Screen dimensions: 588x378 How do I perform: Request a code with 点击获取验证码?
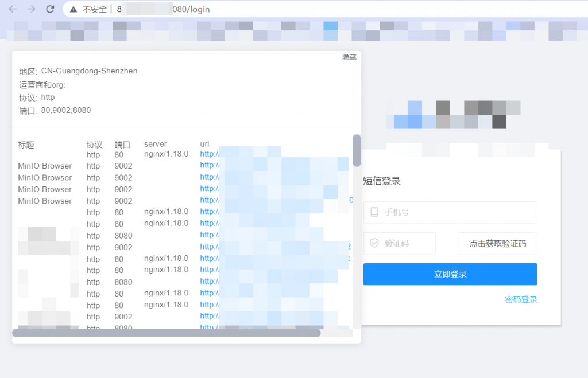coord(498,244)
